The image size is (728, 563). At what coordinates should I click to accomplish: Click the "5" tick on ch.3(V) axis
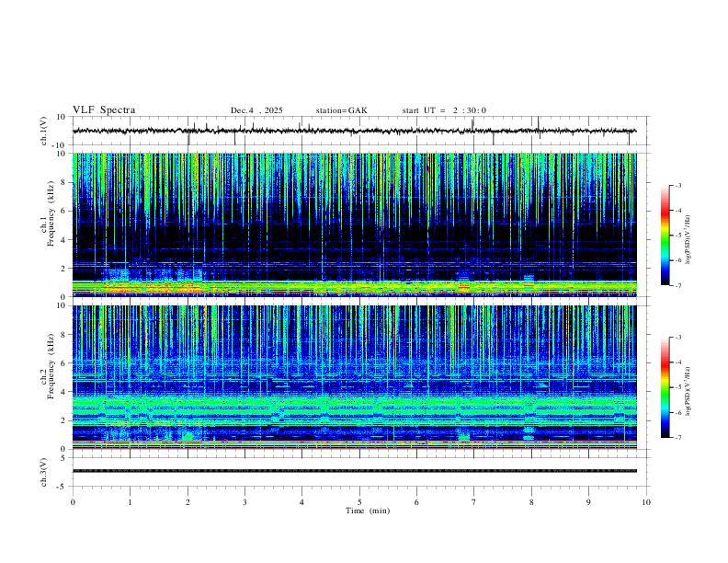tap(63, 457)
